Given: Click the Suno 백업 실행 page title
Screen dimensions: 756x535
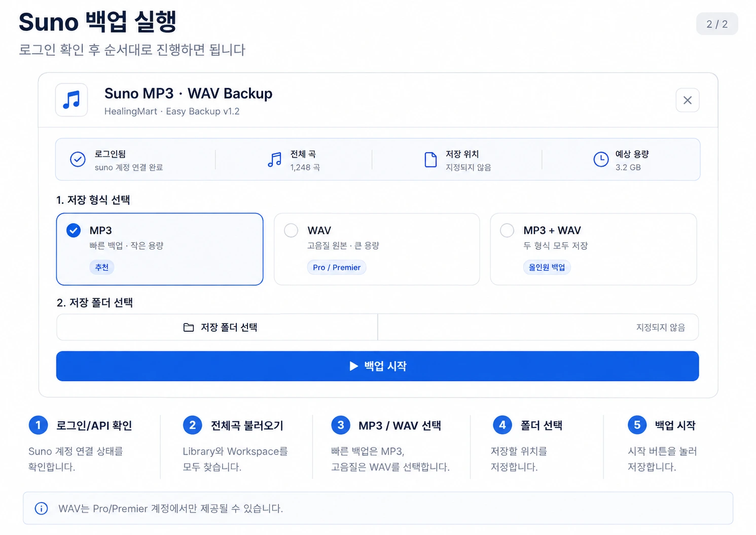Looking at the screenshot, I should (x=98, y=22).
